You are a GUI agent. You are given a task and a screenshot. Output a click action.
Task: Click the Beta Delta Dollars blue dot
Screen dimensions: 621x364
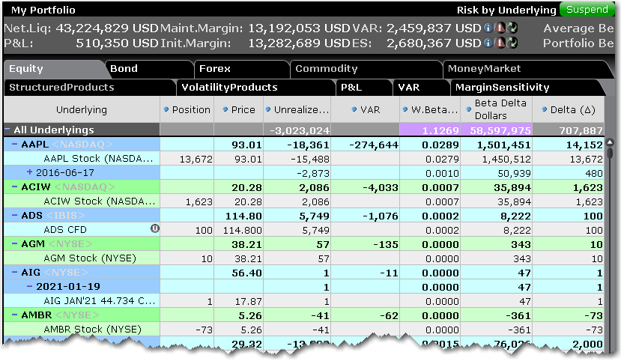[x=469, y=109]
